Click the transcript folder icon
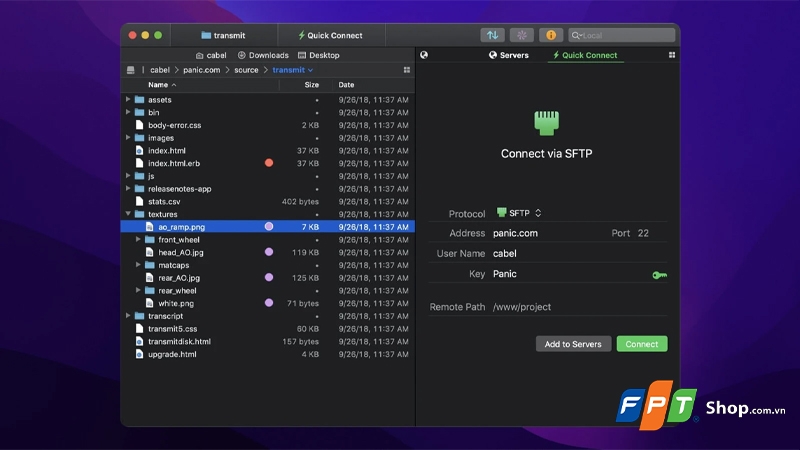800x450 pixels. 139,316
